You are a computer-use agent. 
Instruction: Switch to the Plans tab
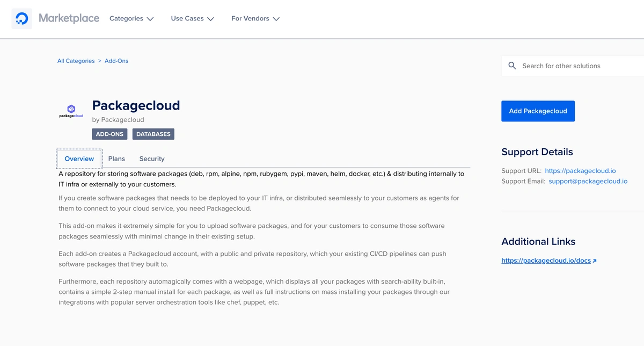(x=116, y=158)
